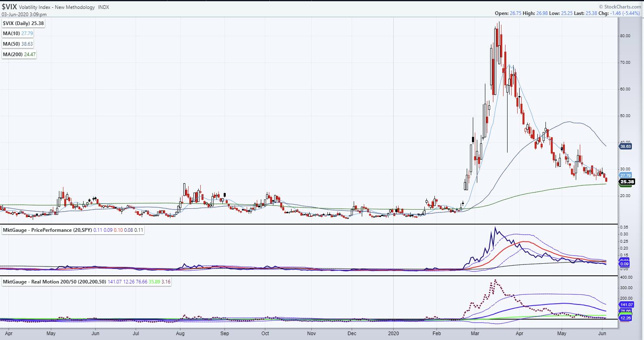Click the 141.07 Real Motion axis tag
Viewport: 644px width, 340px height.
(x=627, y=305)
